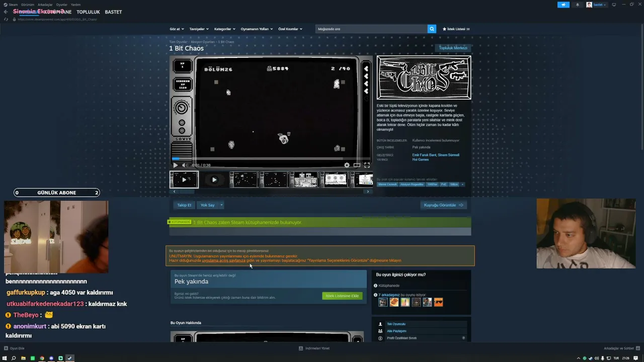Click the Takip Et button
Image resolution: width=644 pixels, height=362 pixels.
pos(184,205)
